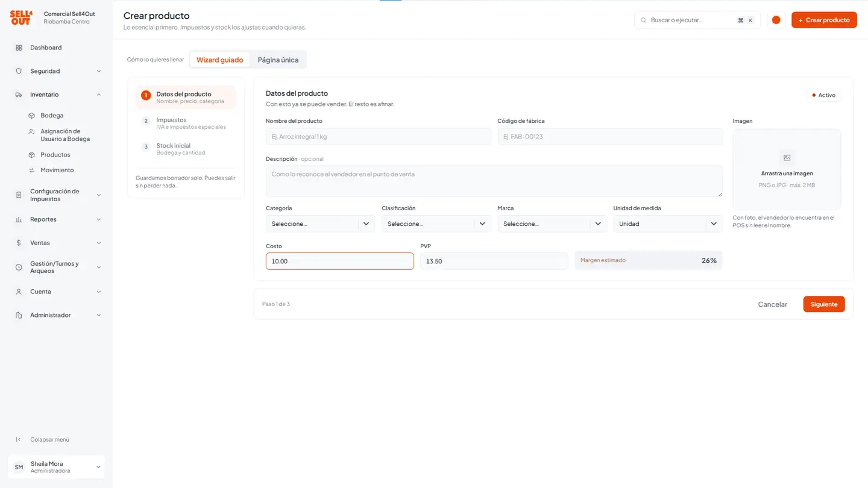Toggle the Activo status badge
This screenshot has width=868, height=488.
click(823, 95)
